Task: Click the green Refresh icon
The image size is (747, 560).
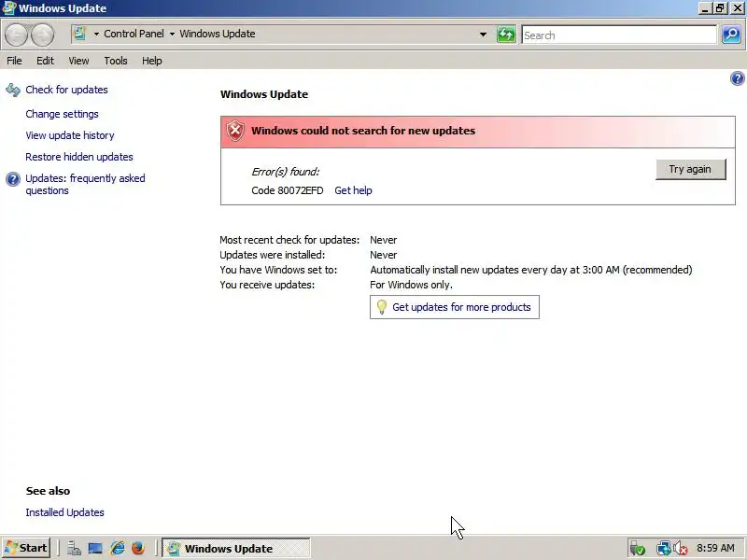Action: pyautogui.click(x=506, y=35)
